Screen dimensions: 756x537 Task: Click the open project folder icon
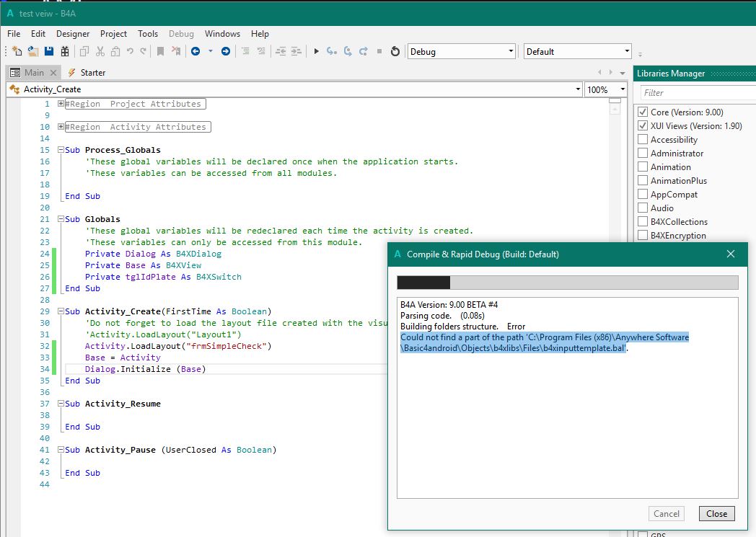coord(33,51)
